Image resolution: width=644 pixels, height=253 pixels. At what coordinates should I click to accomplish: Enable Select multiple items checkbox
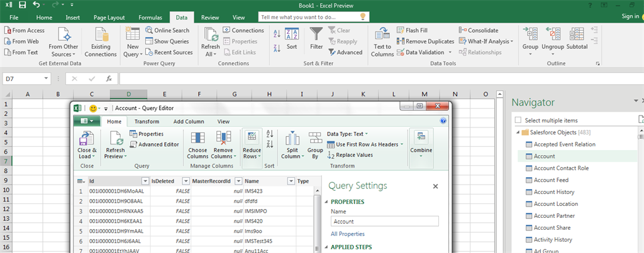click(x=518, y=120)
